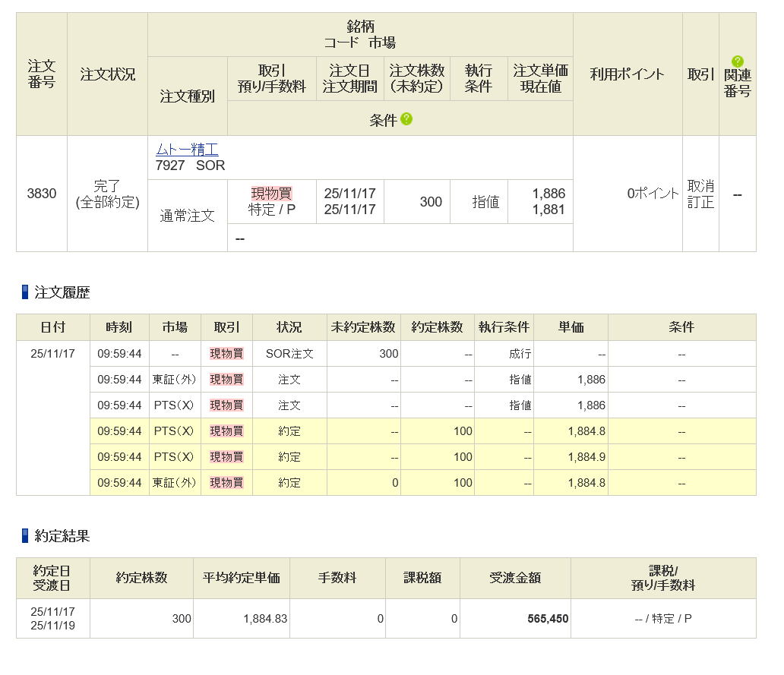Screen dimensions: 784x675
Task: Click the 未約定株数 column header
Action: (363, 327)
